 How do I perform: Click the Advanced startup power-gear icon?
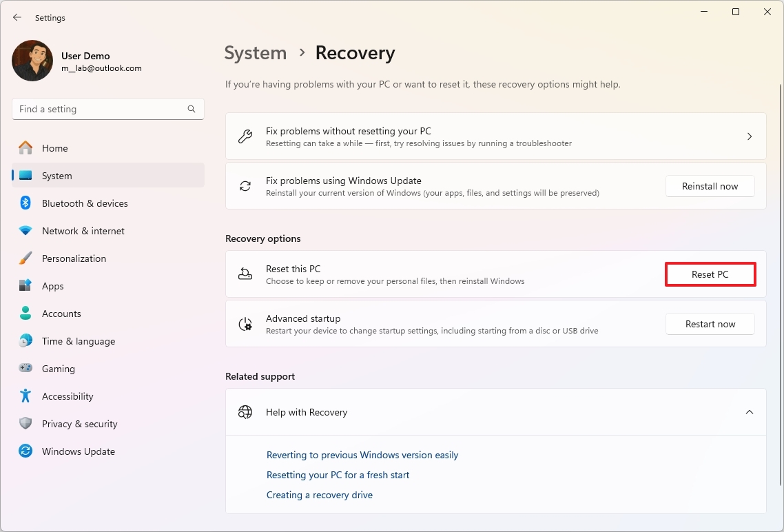coord(245,324)
